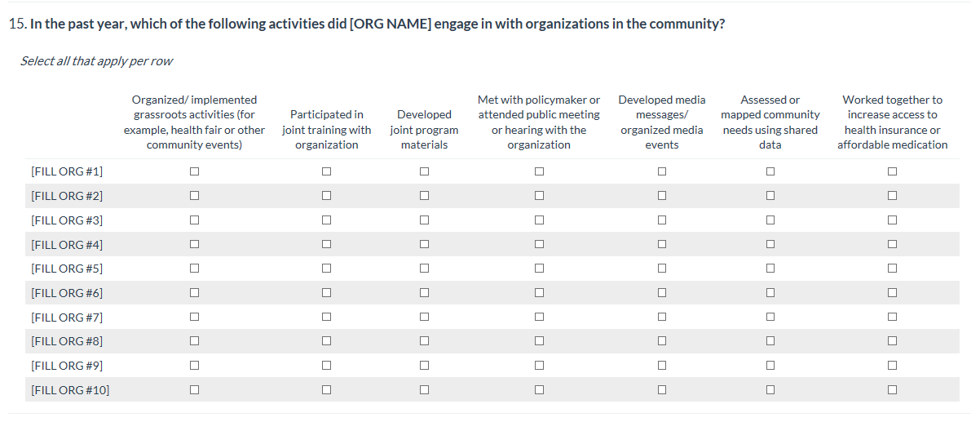980x422 pixels.
Task: Tick media messages checkbox for FILL ORG #5
Action: coord(662,269)
